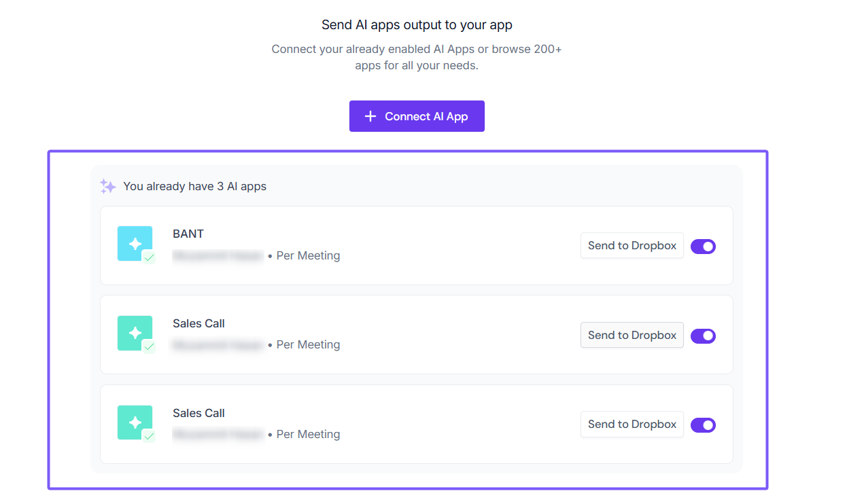This screenshot has height=504, width=847.
Task: Select the middle row Sales Call title
Action: click(x=198, y=323)
